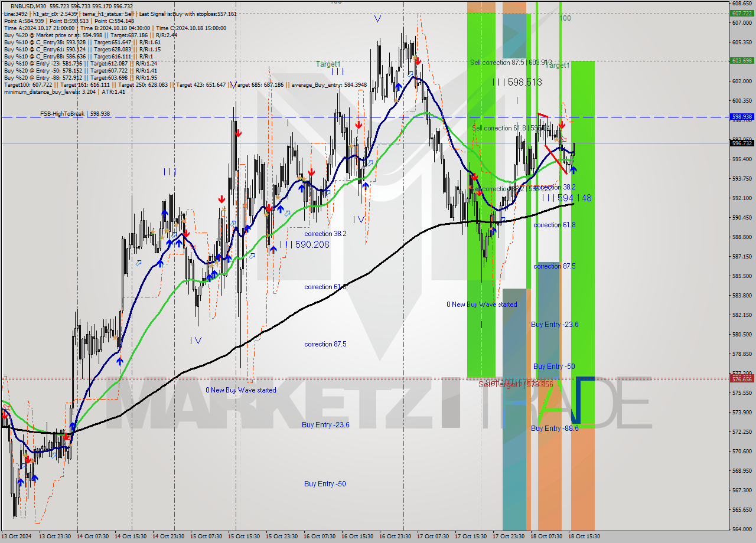Select the wave label 'I I I 594.148'
Viewport: 756px width, 543px height.
point(566,198)
